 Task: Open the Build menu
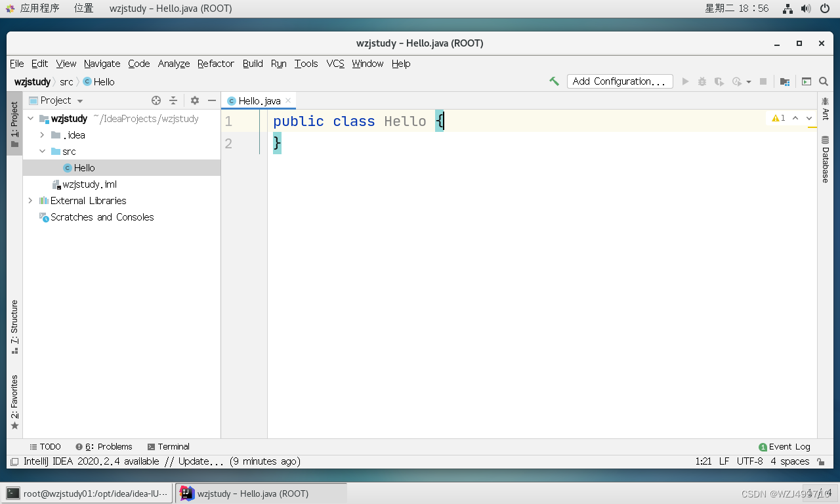pos(253,64)
